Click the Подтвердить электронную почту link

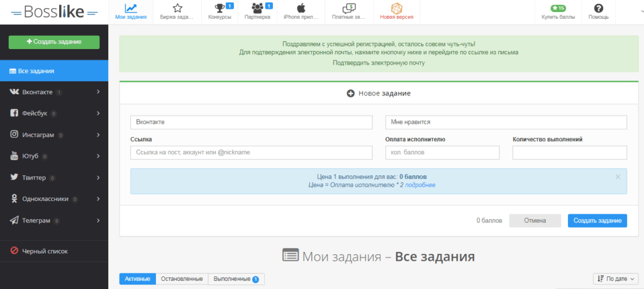tap(379, 63)
